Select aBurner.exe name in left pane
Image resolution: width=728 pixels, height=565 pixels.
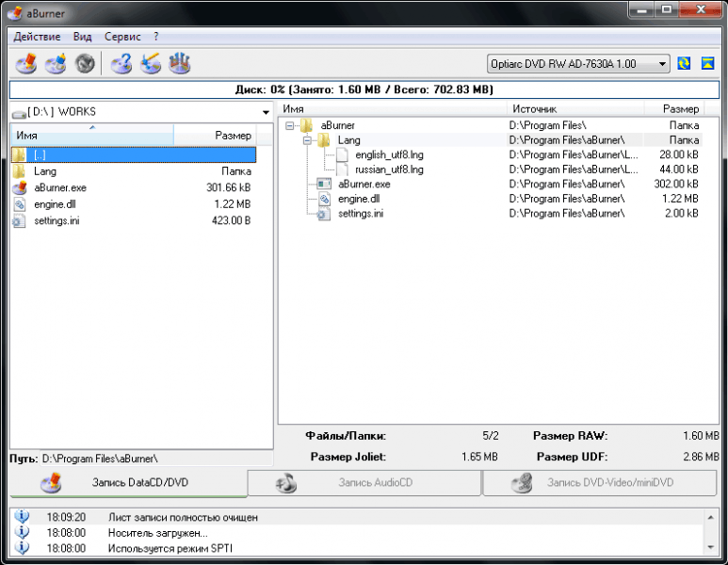point(60,188)
